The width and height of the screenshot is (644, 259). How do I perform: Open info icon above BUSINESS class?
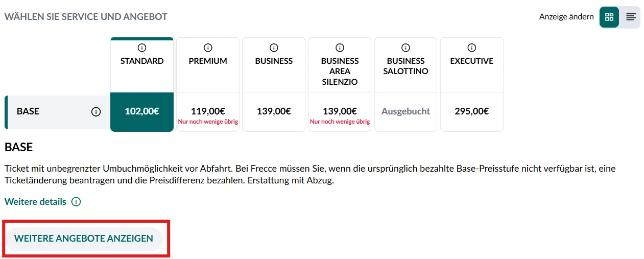(274, 48)
